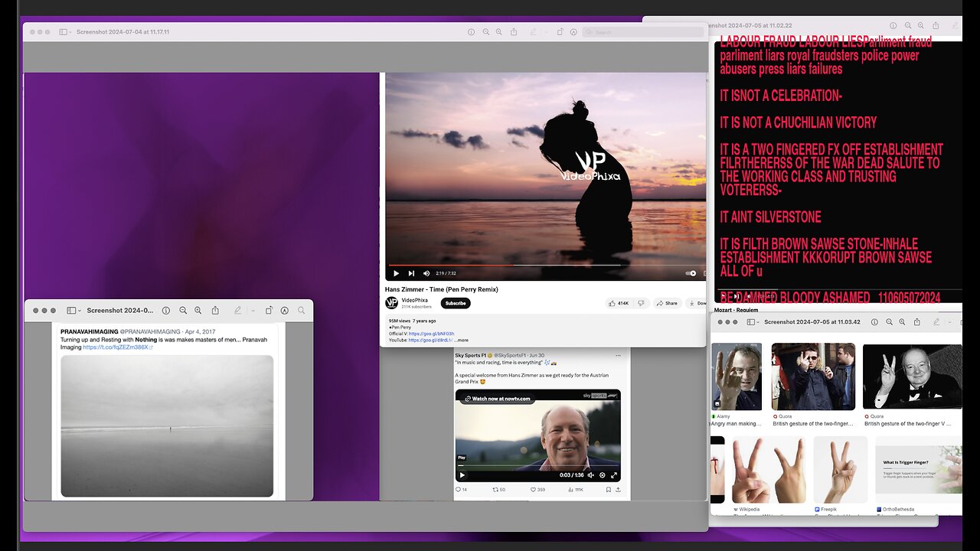
Task: Click Share button under YouTube video
Action: click(x=668, y=303)
